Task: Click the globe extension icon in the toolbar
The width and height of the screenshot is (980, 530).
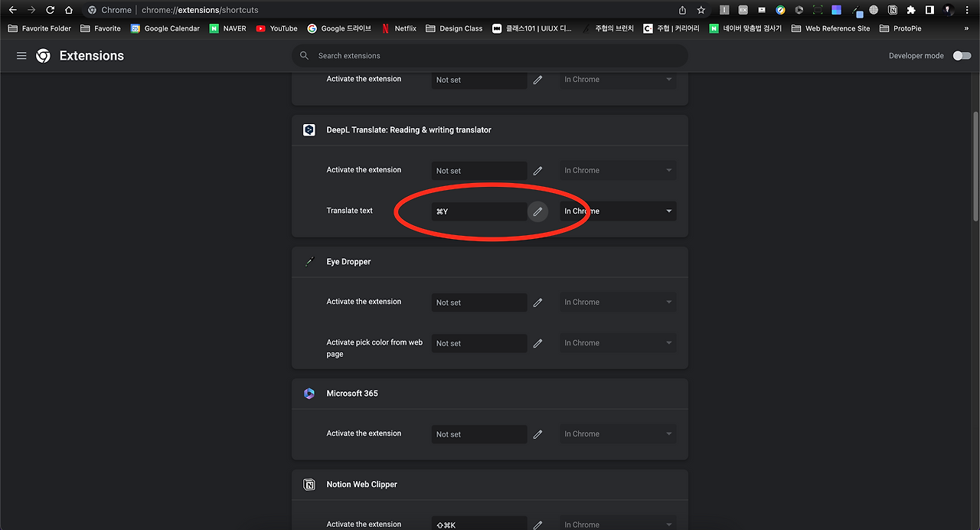Action: [x=874, y=10]
